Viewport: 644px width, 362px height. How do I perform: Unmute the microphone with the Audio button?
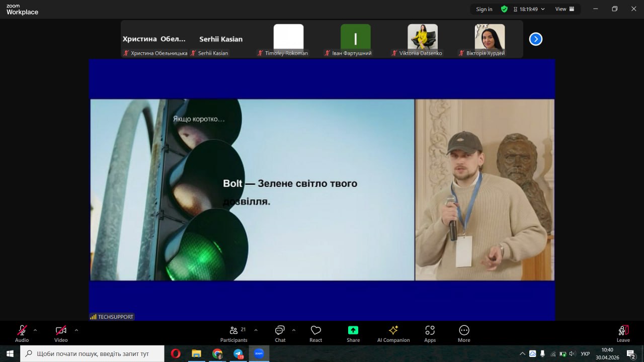[22, 333]
